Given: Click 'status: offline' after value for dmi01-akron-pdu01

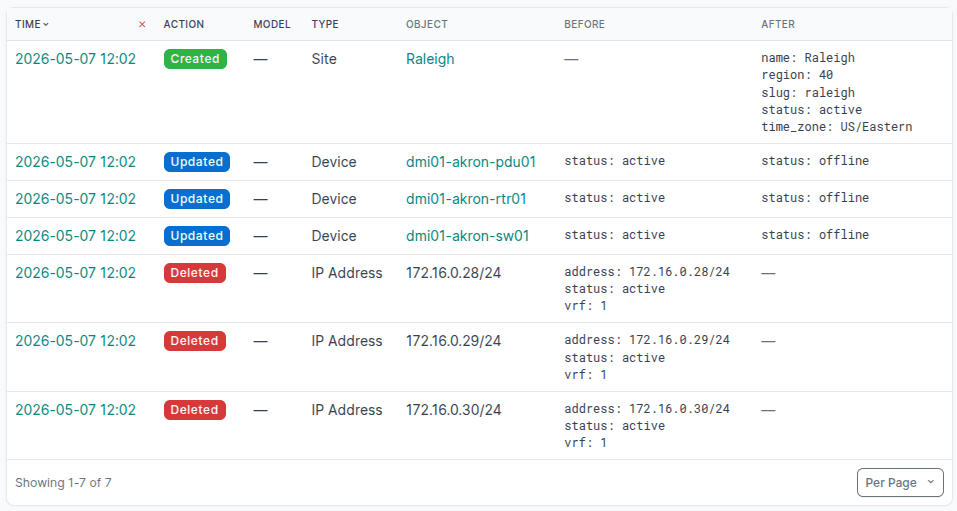Looking at the screenshot, I should point(815,161).
